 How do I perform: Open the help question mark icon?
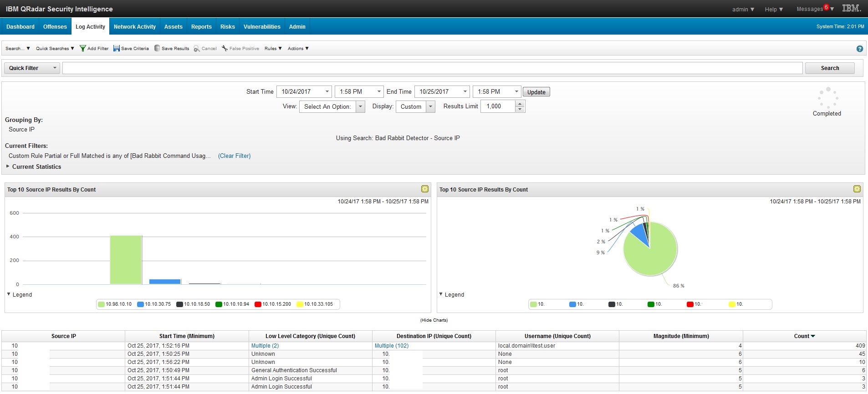point(859,49)
